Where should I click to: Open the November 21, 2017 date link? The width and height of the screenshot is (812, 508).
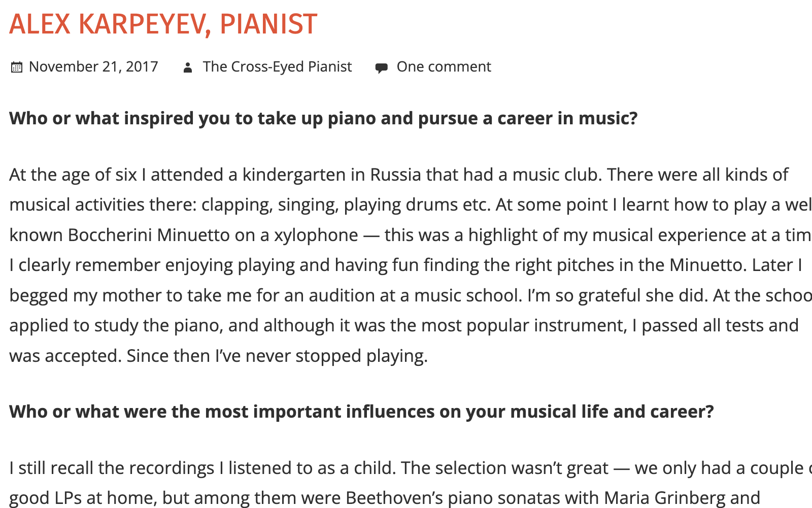click(93, 66)
